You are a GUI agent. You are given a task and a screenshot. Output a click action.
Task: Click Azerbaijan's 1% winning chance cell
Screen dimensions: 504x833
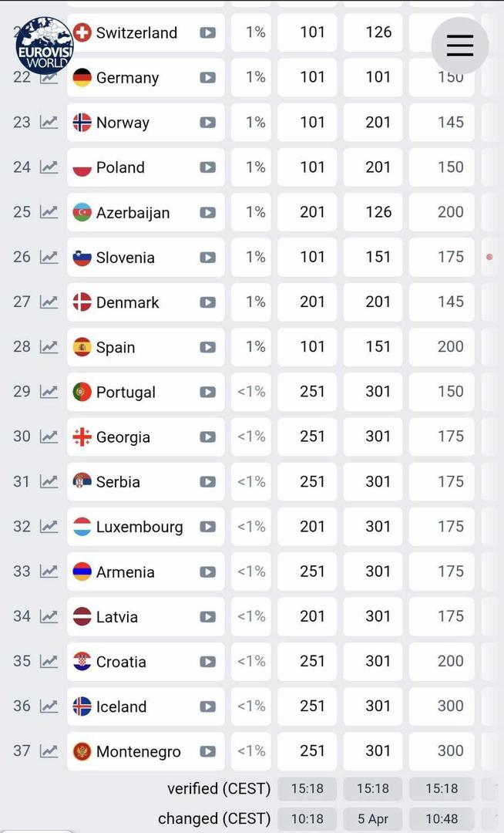coord(255,212)
